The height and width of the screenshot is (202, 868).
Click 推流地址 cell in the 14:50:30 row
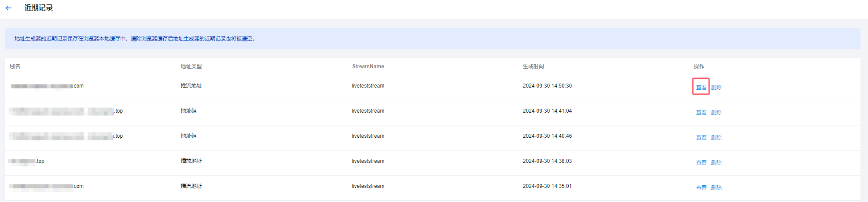pos(191,86)
